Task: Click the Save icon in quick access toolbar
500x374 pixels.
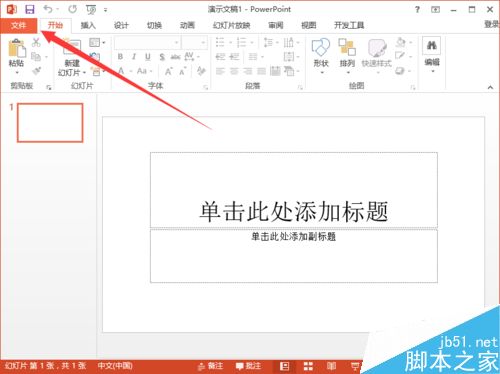Action: click(x=30, y=9)
